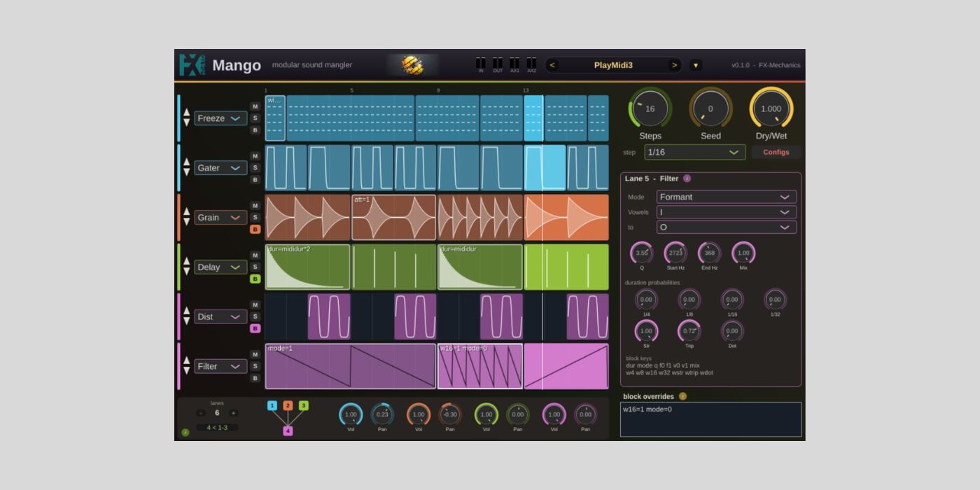
Task: Click the IN level meter
Action: [x=480, y=64]
